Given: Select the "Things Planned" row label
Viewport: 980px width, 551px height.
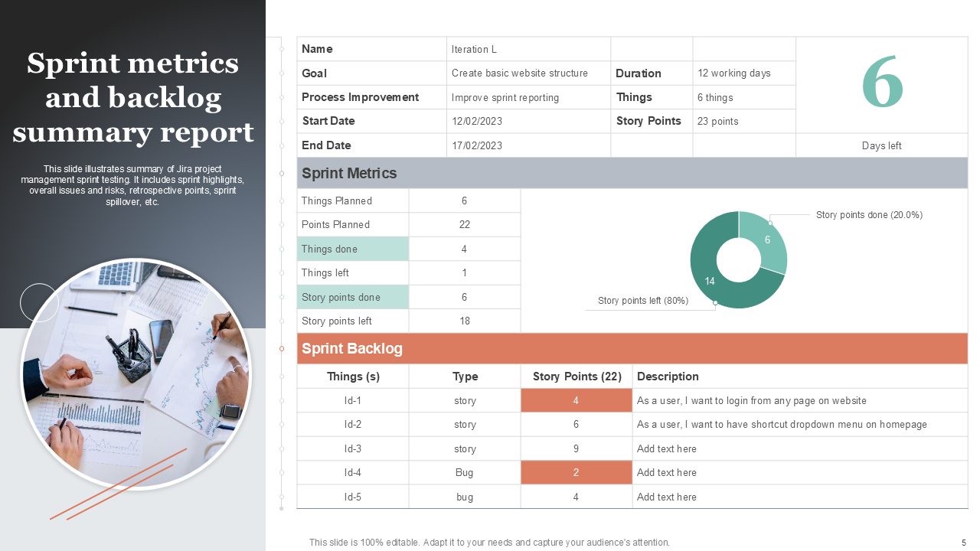Looking at the screenshot, I should [337, 201].
